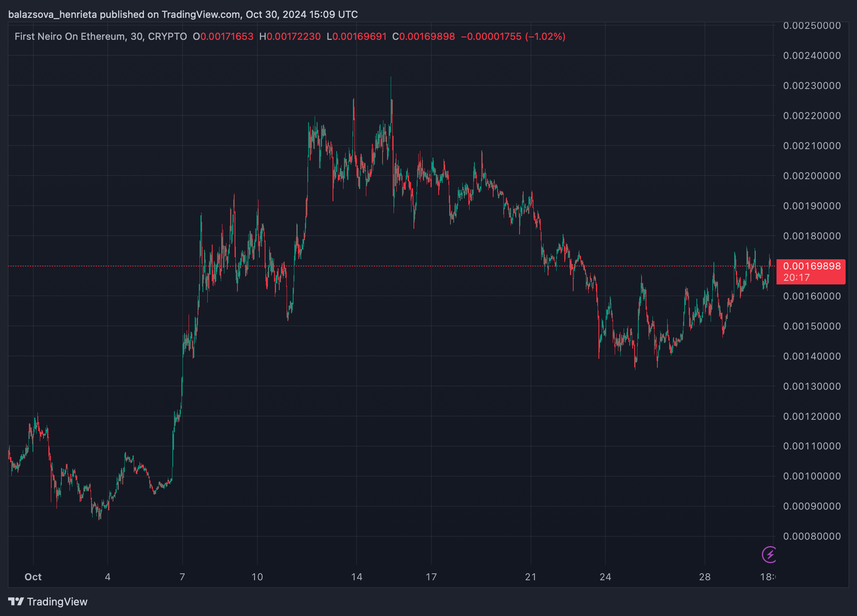
Task: Click the 0.00080000 price scale label
Action: [x=811, y=536]
